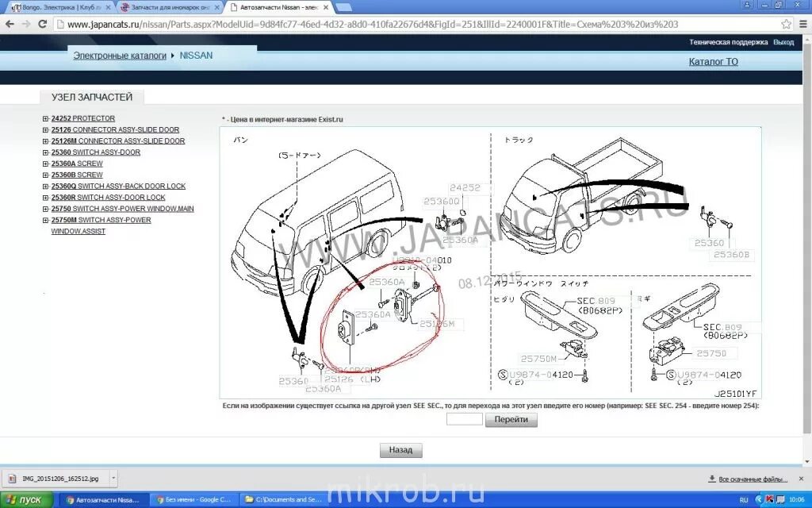Open a new browser tab
This screenshot has width=812, height=508.
coord(344,8)
